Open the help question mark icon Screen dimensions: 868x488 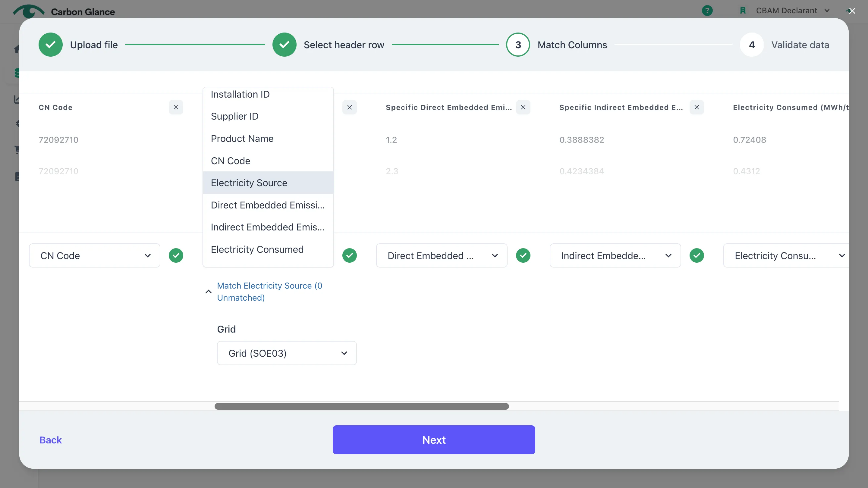[x=707, y=11]
